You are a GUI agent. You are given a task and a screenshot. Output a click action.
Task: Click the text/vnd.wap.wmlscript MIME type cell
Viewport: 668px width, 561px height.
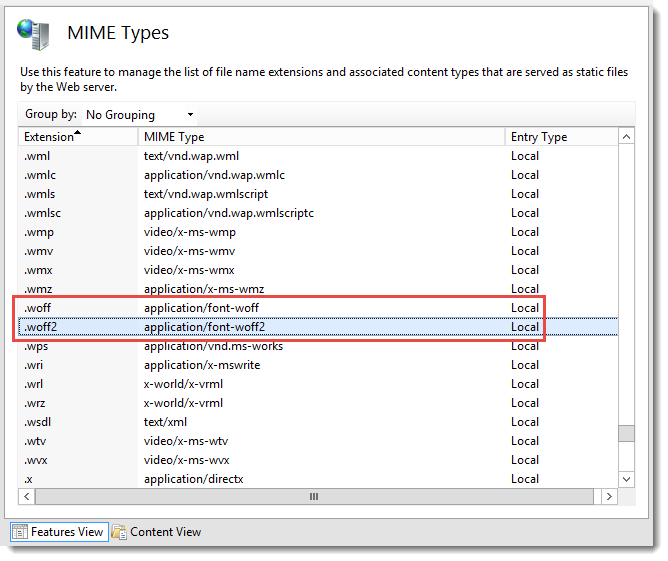tap(206, 194)
